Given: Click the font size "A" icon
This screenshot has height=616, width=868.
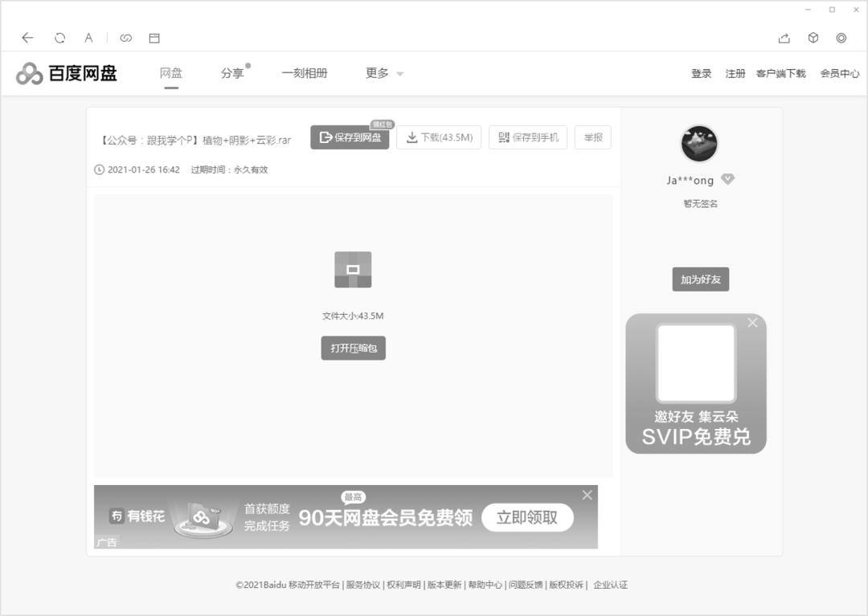Looking at the screenshot, I should coord(88,38).
